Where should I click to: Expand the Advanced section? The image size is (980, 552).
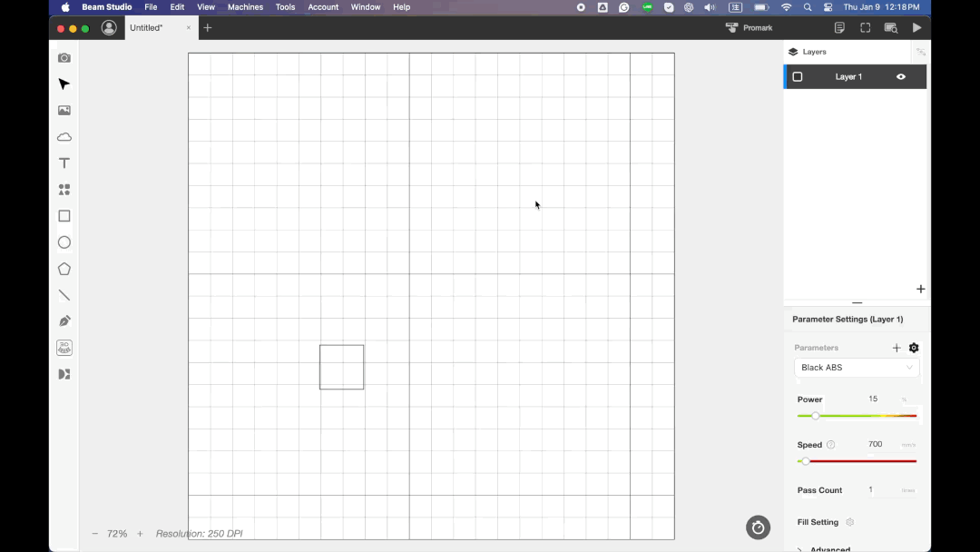click(x=824, y=549)
